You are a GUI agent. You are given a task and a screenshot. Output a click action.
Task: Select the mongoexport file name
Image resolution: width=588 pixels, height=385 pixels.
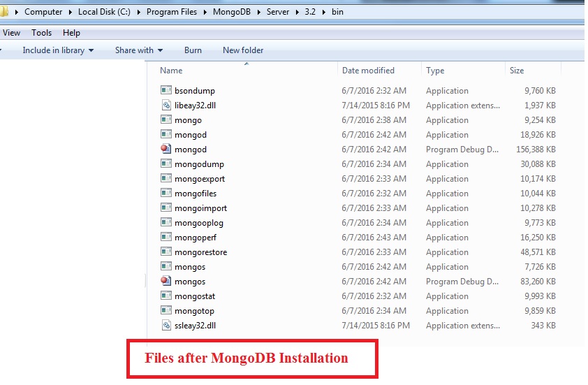[200, 179]
